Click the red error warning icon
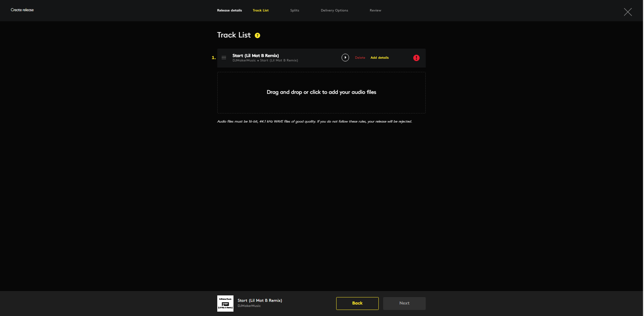 416,58
